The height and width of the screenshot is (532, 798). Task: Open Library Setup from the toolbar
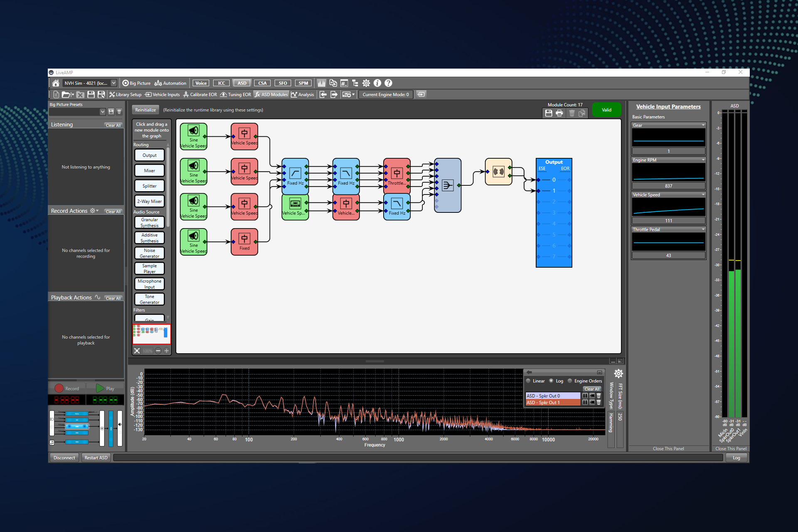pos(125,95)
